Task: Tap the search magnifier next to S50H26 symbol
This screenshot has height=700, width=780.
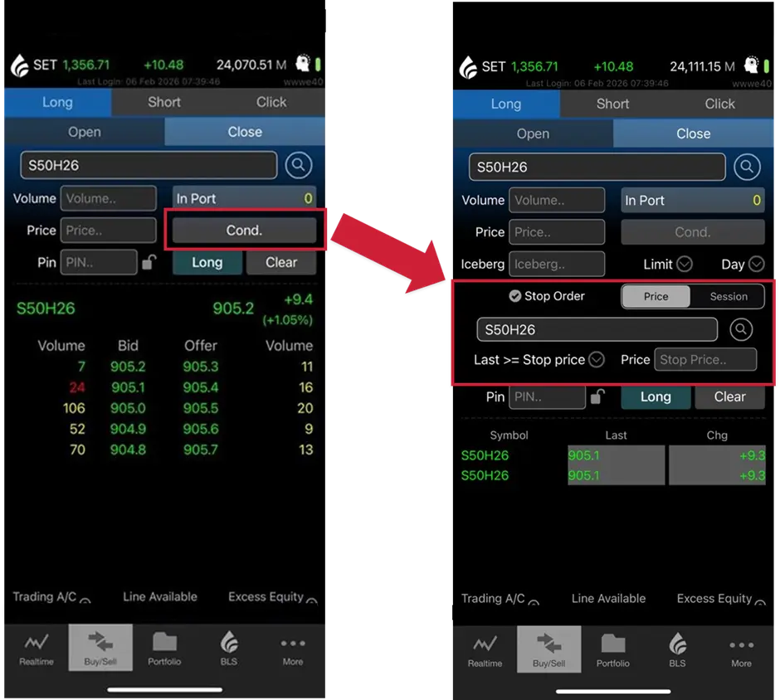Action: click(x=298, y=165)
